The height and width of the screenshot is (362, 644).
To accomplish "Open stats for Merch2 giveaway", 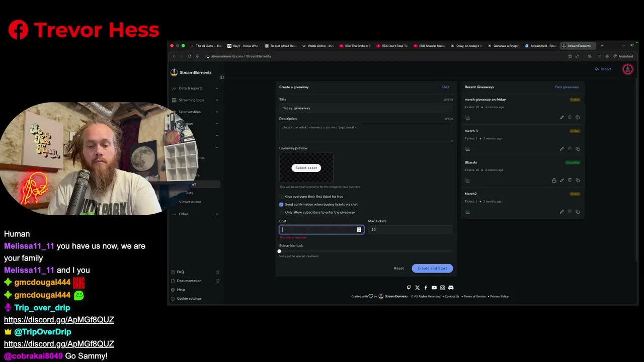I will 467,212.
